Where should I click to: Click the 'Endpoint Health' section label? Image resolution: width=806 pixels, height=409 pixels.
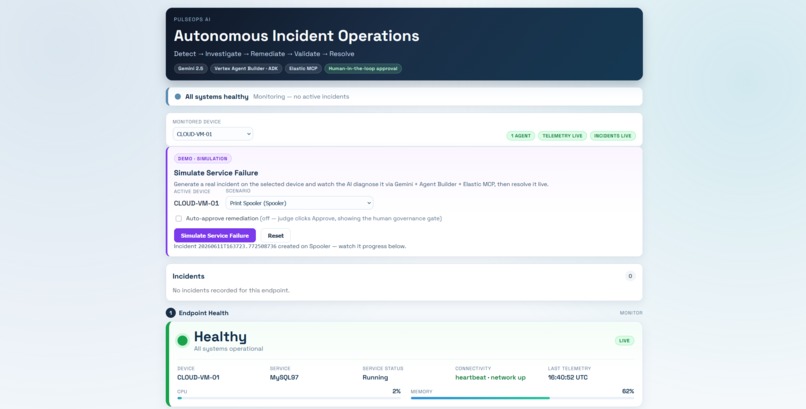(204, 313)
